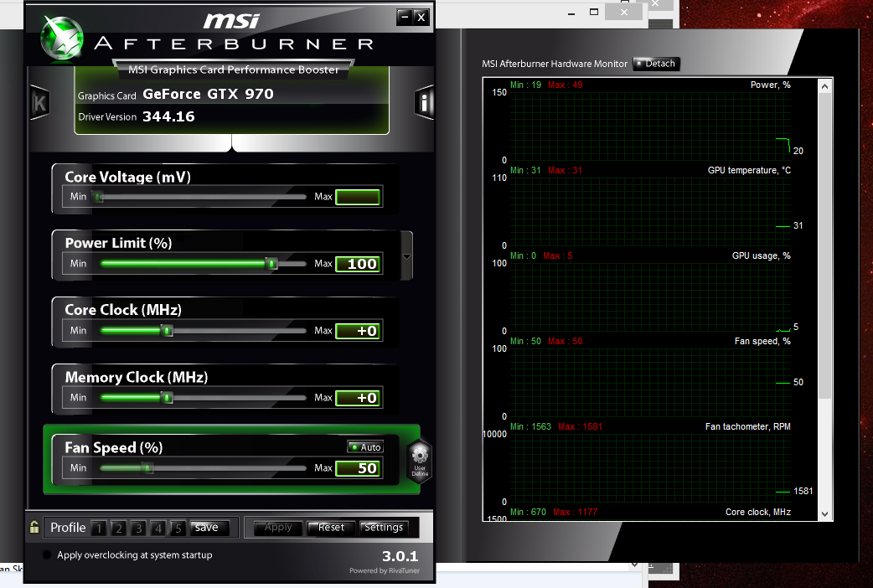Maximize the background window behind Afterburner
Image resolution: width=873 pixels, height=588 pixels.
click(x=594, y=13)
